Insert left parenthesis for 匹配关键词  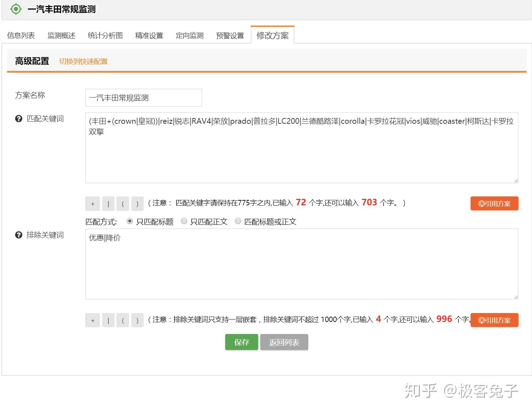123,204
